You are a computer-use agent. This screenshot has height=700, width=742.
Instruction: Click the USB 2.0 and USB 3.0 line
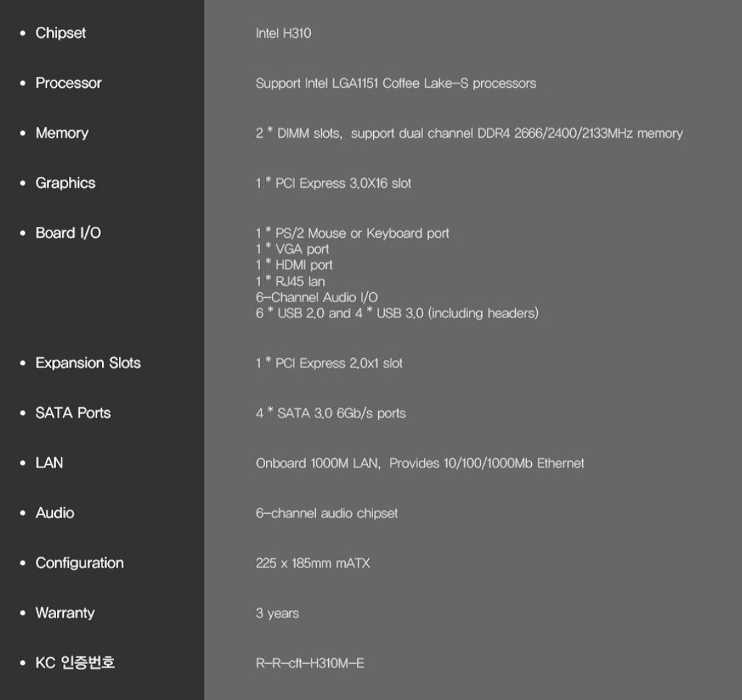[396, 314]
